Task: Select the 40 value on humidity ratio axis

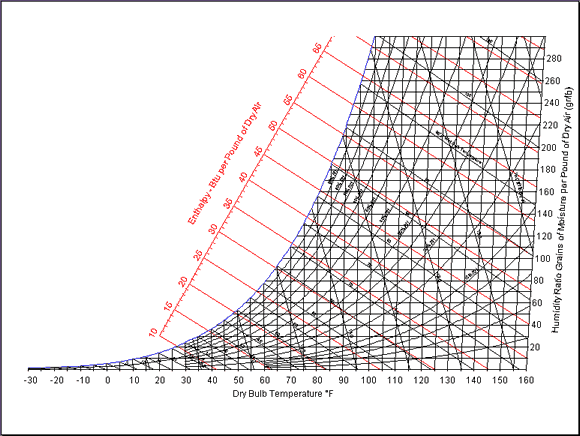Action: [x=536, y=325]
